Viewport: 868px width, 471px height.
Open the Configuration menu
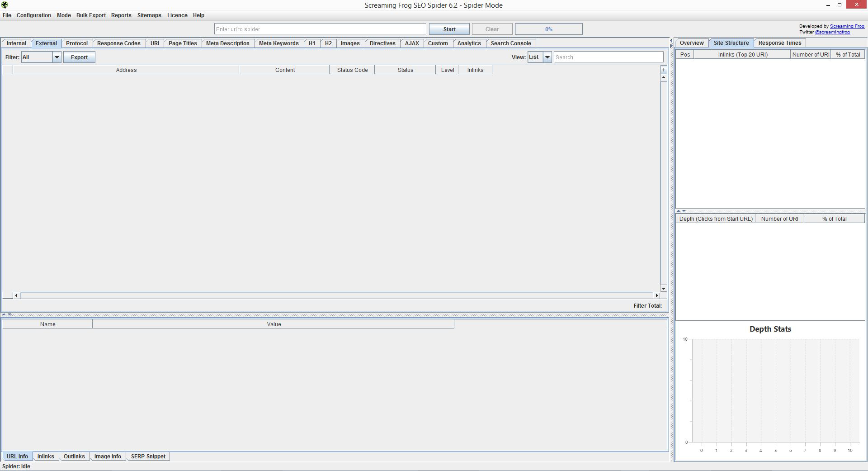coord(34,15)
